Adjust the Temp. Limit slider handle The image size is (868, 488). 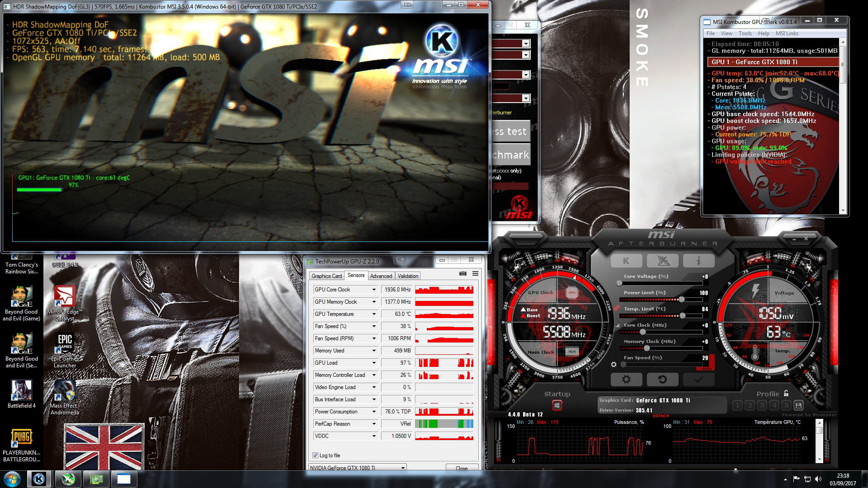tap(682, 316)
